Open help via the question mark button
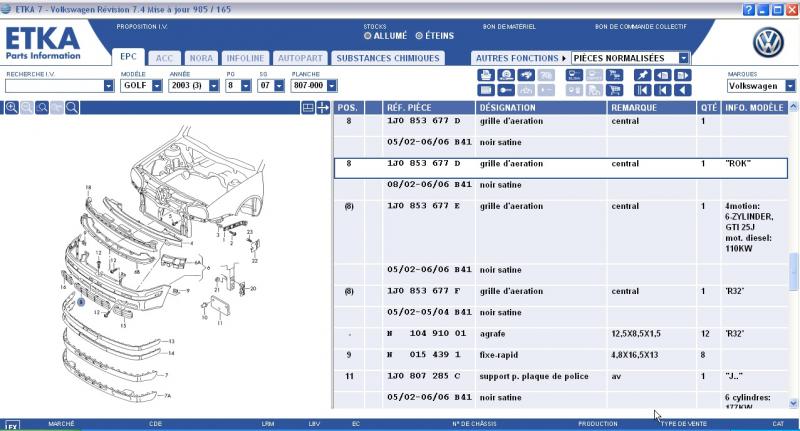Screen dimensions: 800x431 [x=748, y=10]
